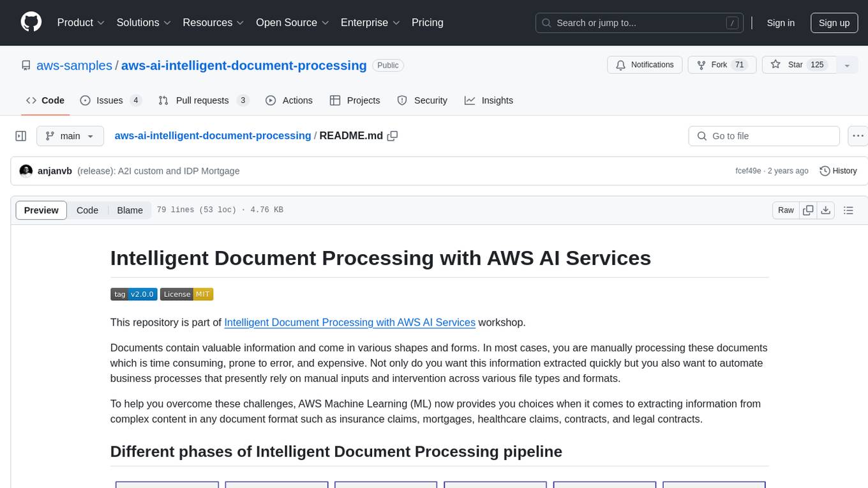Focus the Go to file field

(x=764, y=136)
